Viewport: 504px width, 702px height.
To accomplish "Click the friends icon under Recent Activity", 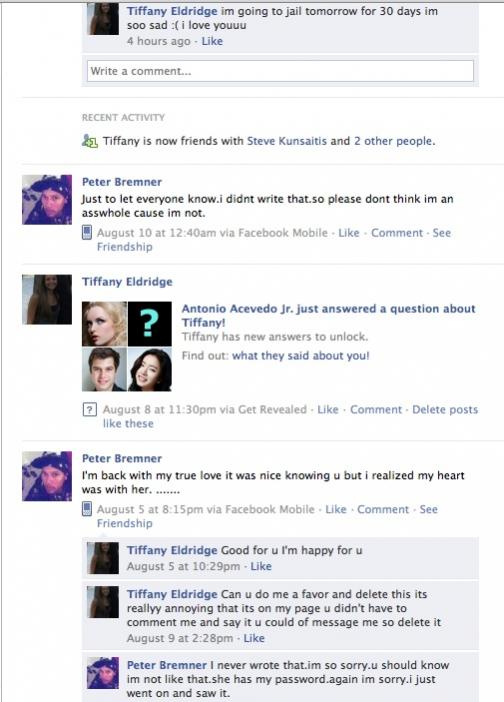I will pyautogui.click(x=90, y=141).
